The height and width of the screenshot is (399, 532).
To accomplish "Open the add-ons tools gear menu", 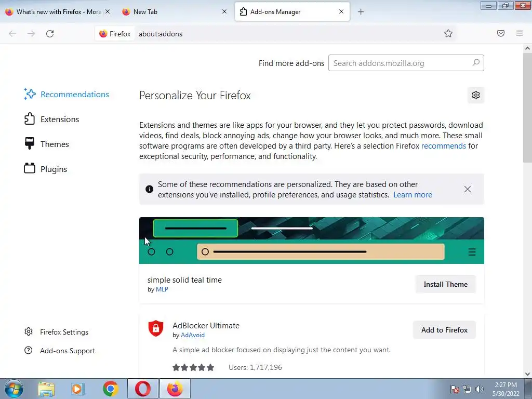I will [x=476, y=95].
